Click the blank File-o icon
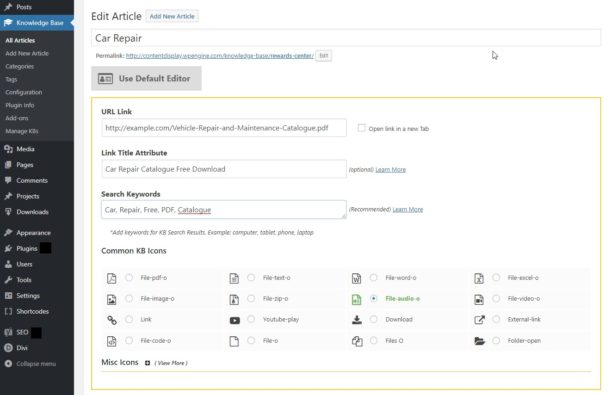The width and height of the screenshot is (610, 395). 234,341
